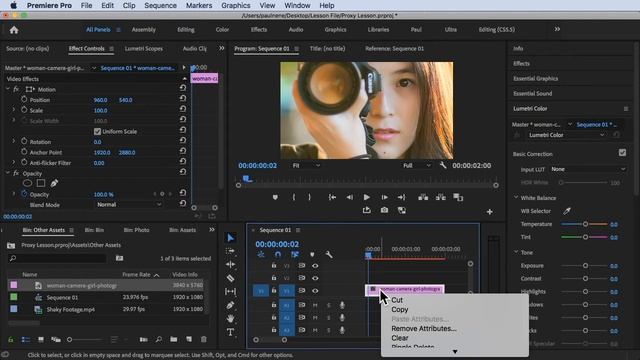Go to In point button
Image resolution: width=640 pixels, height=360 pixels.
click(x=332, y=197)
